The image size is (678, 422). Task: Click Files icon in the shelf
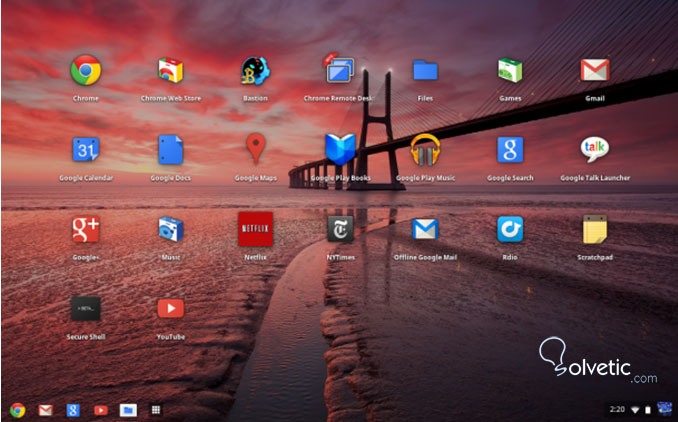tap(128, 410)
